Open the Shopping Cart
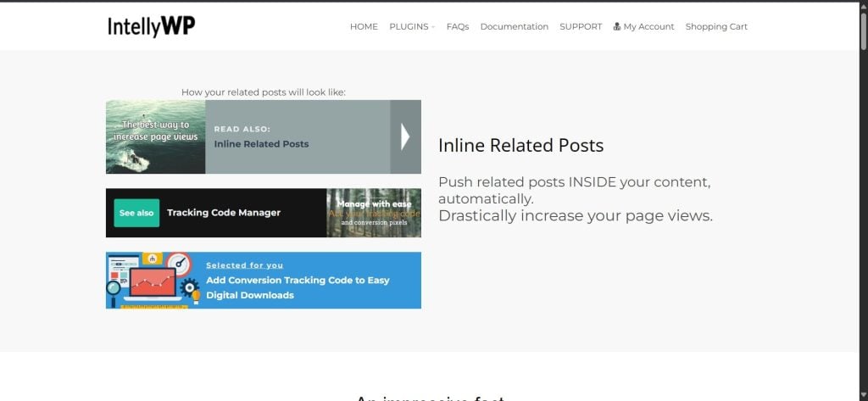The height and width of the screenshot is (401, 868). [716, 27]
